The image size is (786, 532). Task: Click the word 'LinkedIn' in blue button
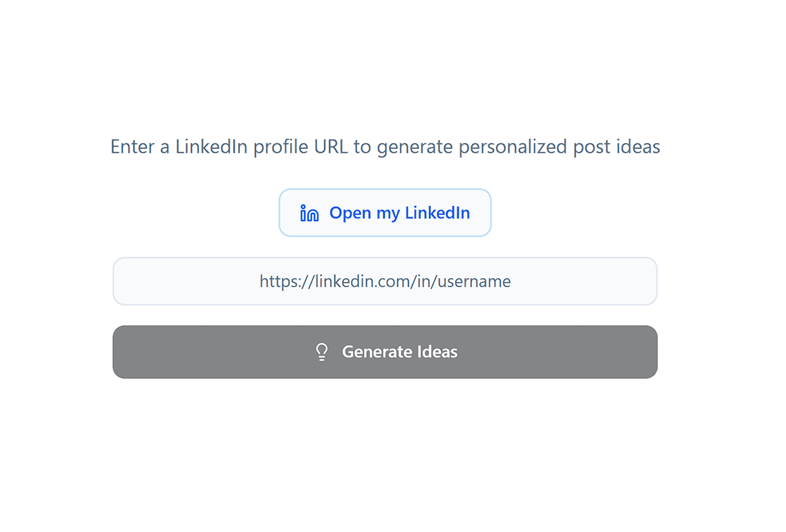tap(438, 213)
